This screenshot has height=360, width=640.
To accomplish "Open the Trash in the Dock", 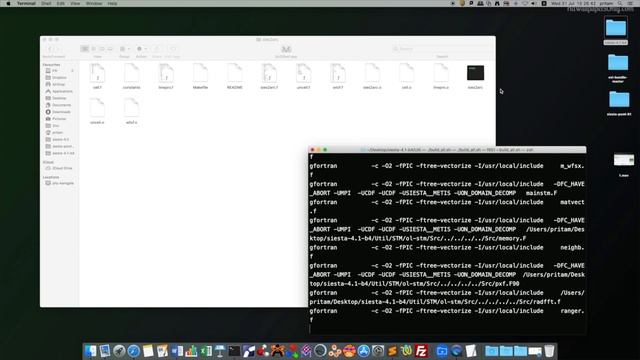I will pos(549,351).
